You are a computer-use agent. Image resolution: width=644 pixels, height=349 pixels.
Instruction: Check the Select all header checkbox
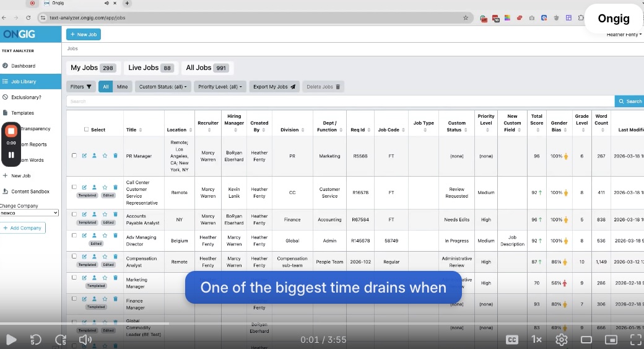(87, 130)
